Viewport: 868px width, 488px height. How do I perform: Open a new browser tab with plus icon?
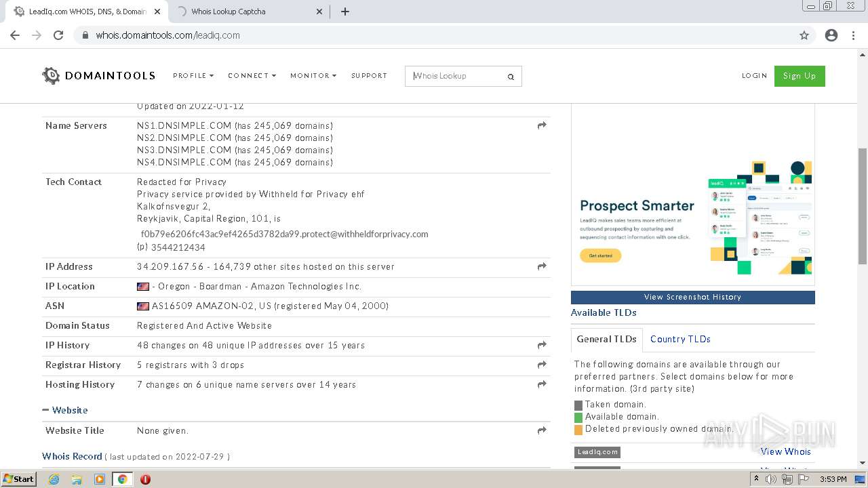click(344, 12)
